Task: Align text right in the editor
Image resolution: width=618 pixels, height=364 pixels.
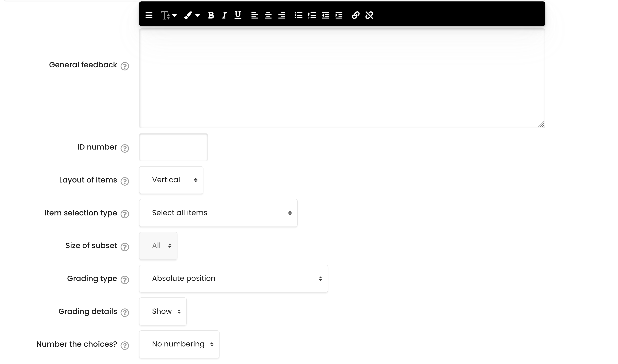Action: pos(282,15)
